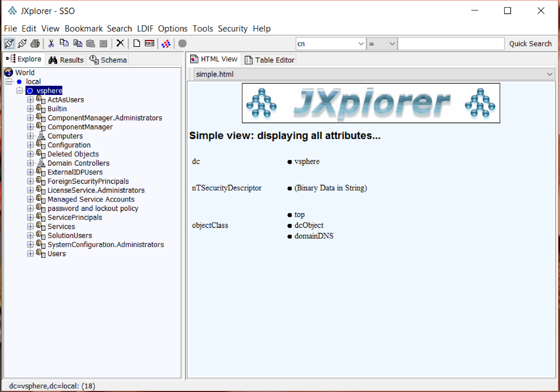Click the Copy DN toolbar icon
The width and height of the screenshot is (560, 392).
(x=64, y=43)
